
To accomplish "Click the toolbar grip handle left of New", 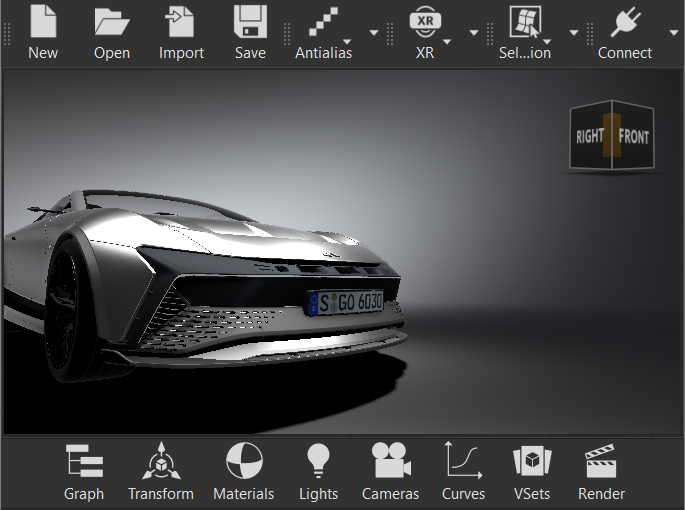I will tap(7, 34).
